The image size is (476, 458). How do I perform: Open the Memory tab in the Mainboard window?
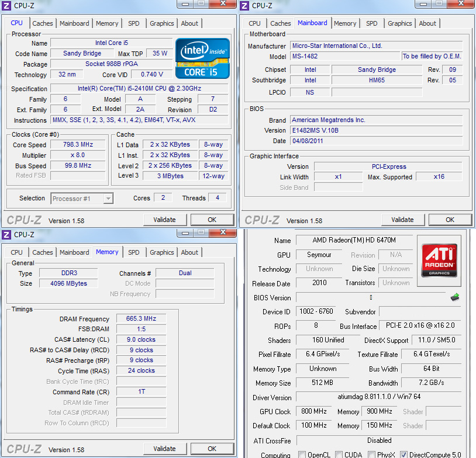[x=345, y=23]
